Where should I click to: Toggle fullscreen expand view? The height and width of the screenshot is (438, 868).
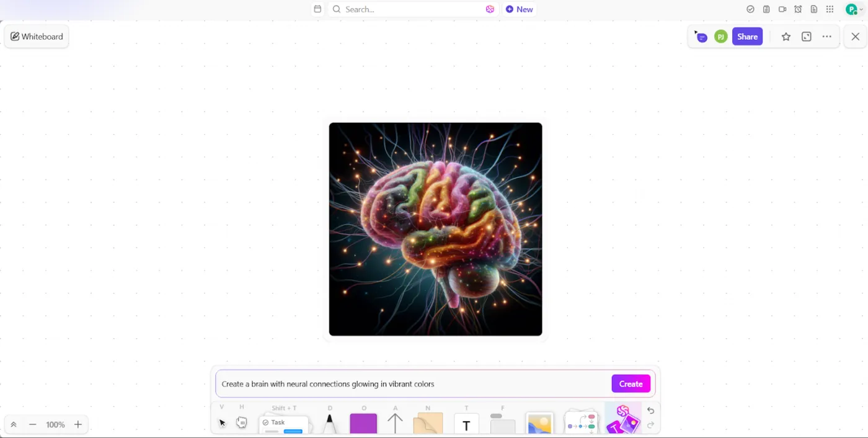pyautogui.click(x=807, y=37)
